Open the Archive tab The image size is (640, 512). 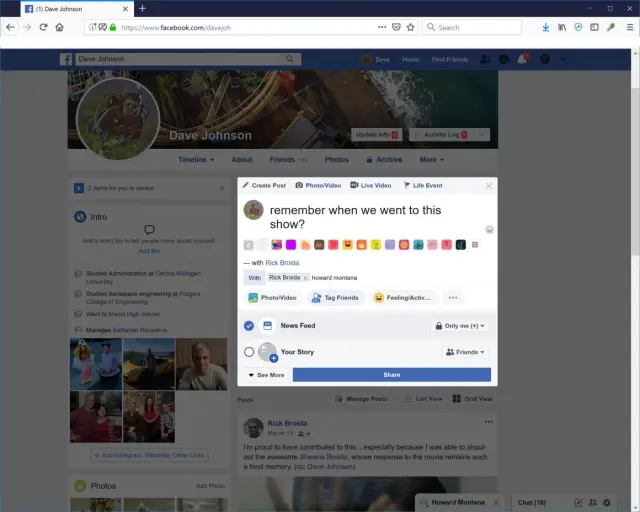(384, 160)
